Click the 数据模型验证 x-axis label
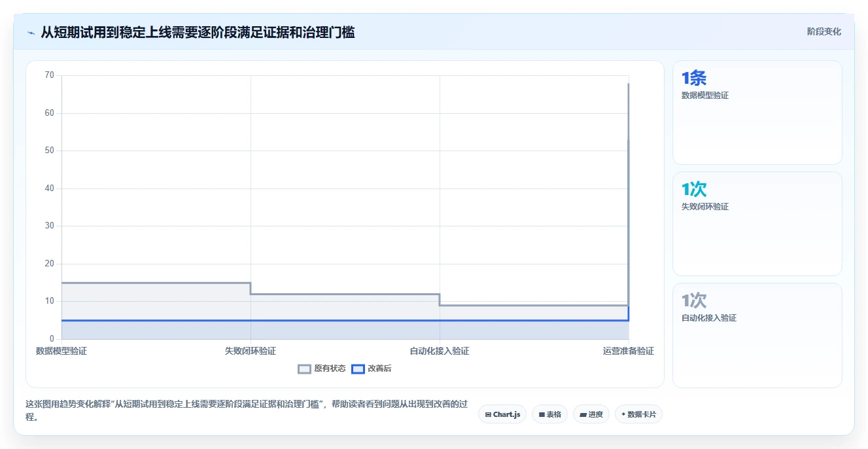868x449 pixels. click(x=61, y=351)
